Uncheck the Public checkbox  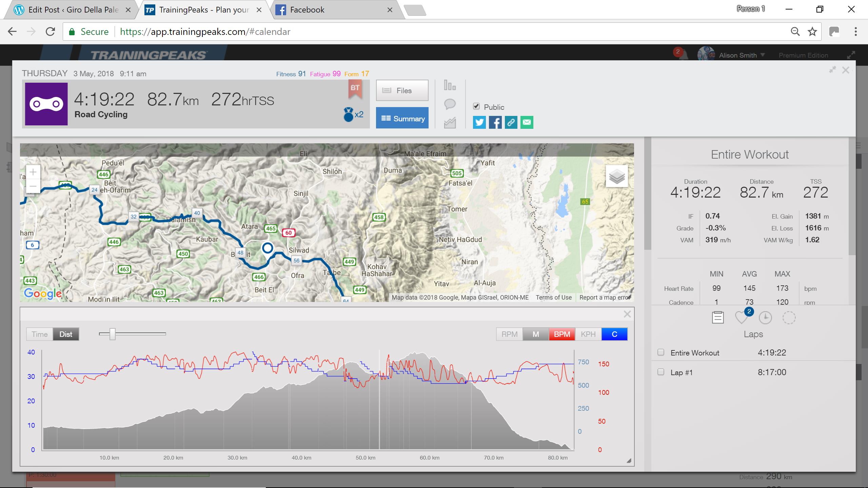(x=476, y=106)
